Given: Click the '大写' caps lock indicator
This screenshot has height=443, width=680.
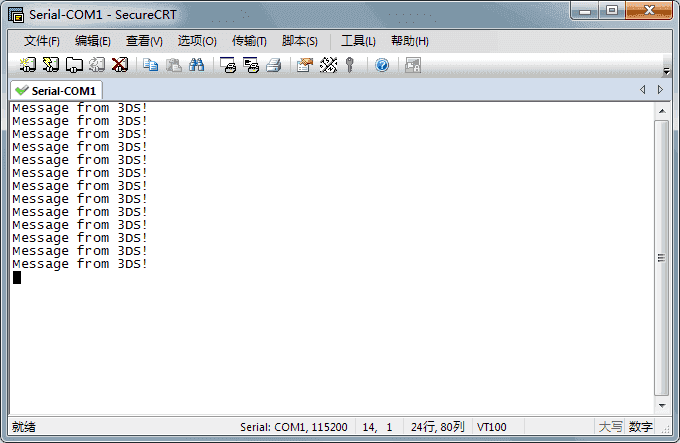Looking at the screenshot, I should coord(610,427).
